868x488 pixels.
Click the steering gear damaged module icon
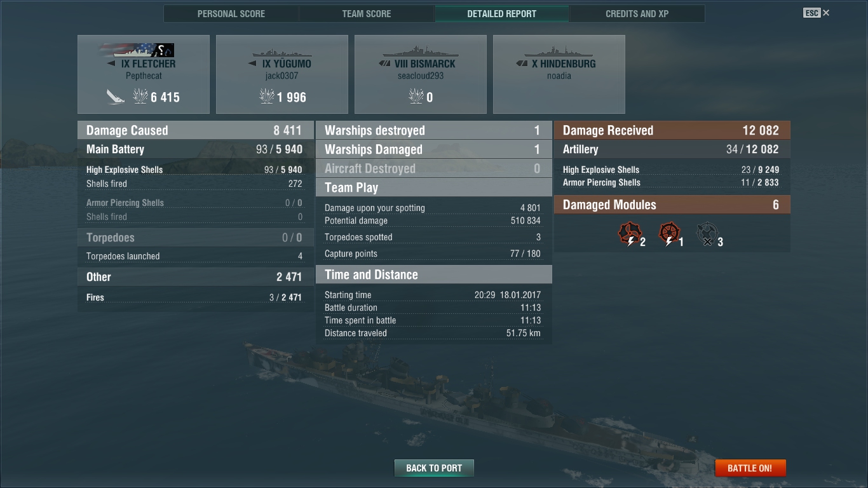click(x=668, y=234)
